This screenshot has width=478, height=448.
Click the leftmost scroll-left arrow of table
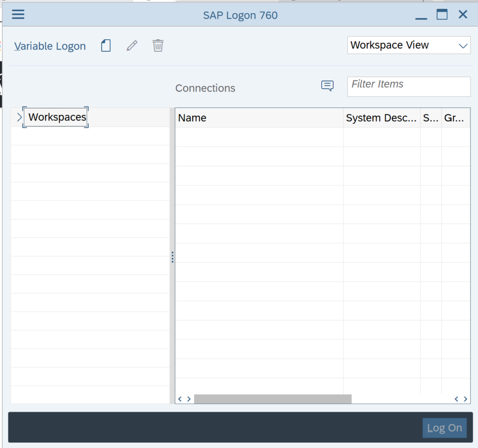(180, 399)
